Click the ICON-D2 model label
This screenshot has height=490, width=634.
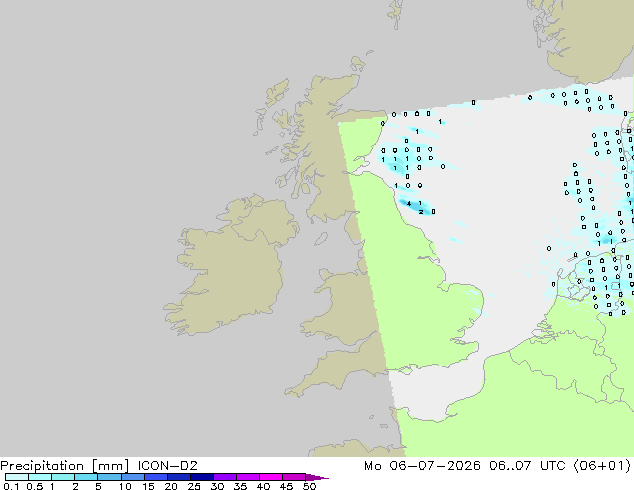point(167,466)
